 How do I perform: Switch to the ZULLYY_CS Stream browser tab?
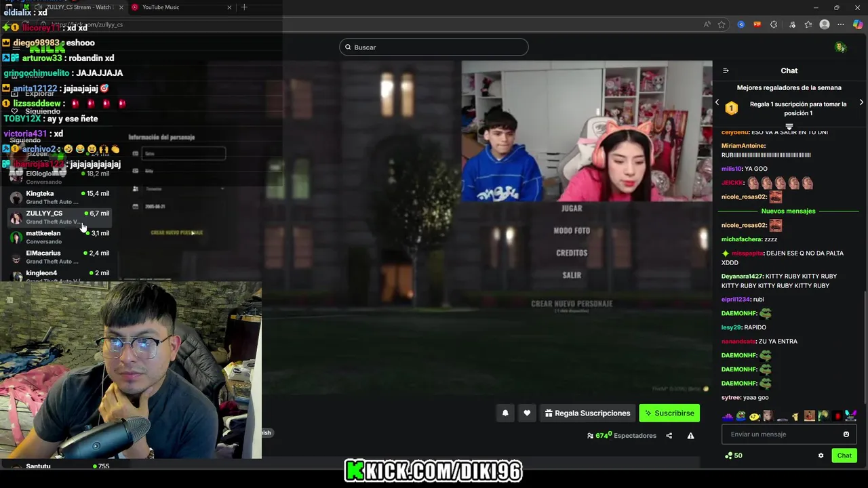click(73, 7)
